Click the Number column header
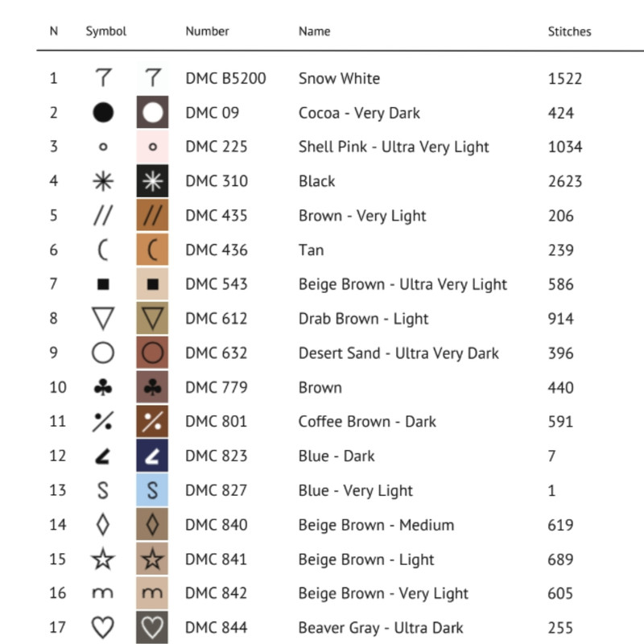644x644 pixels. (x=207, y=31)
